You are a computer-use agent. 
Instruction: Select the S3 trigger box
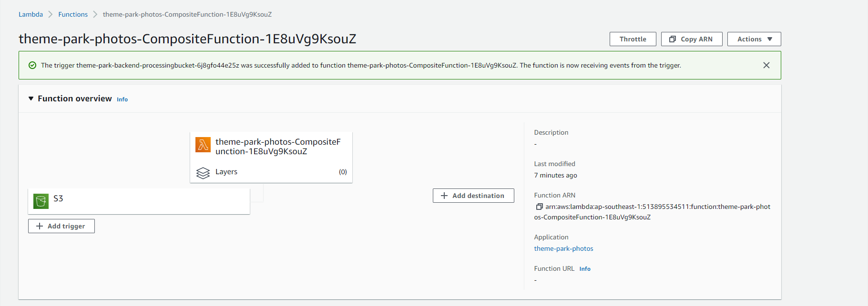click(x=139, y=201)
